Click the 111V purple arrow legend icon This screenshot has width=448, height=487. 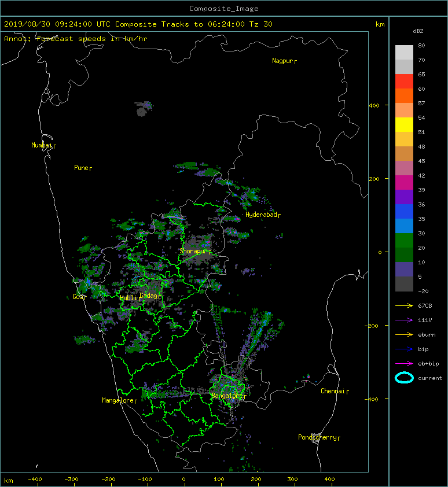(404, 320)
